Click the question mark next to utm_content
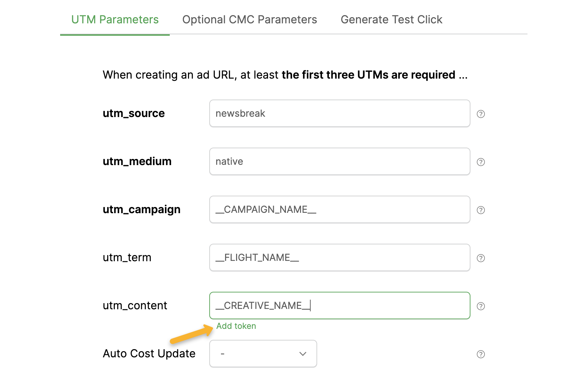Viewport: 567px width, 392px height. [481, 306]
